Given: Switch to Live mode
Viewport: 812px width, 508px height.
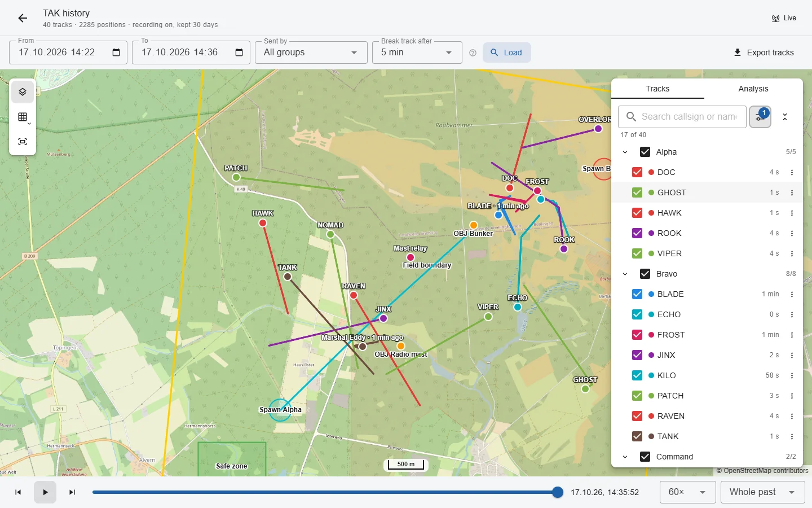Looking at the screenshot, I should 784,18.
